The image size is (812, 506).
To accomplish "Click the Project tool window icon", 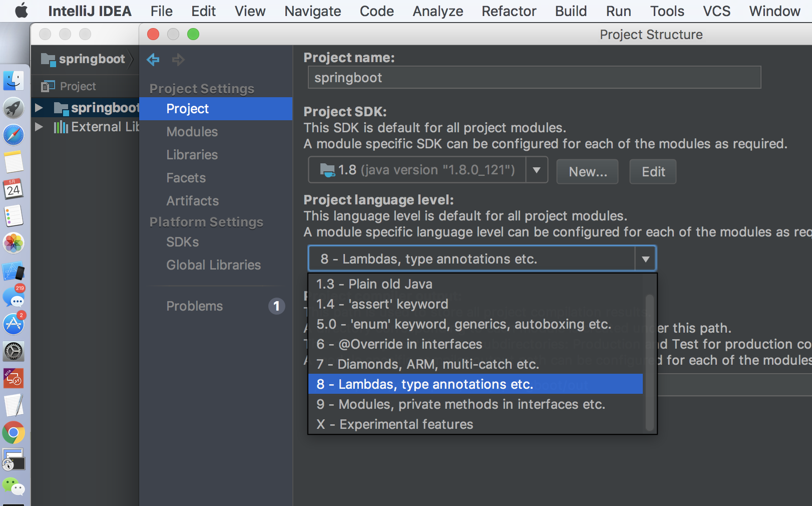I will tap(48, 86).
